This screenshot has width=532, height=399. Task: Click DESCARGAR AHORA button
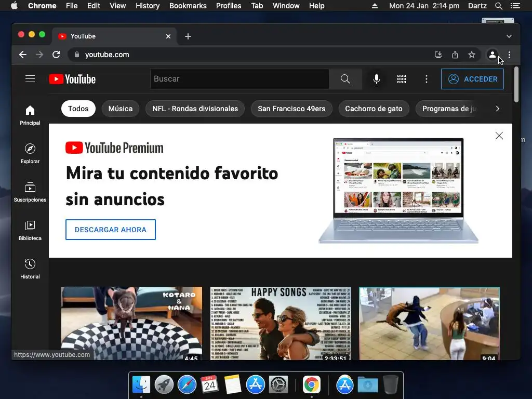click(111, 230)
